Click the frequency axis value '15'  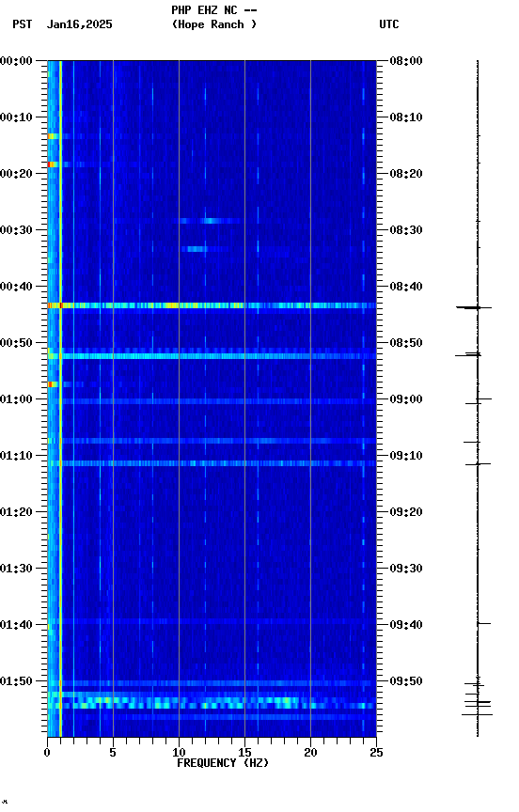244,753
